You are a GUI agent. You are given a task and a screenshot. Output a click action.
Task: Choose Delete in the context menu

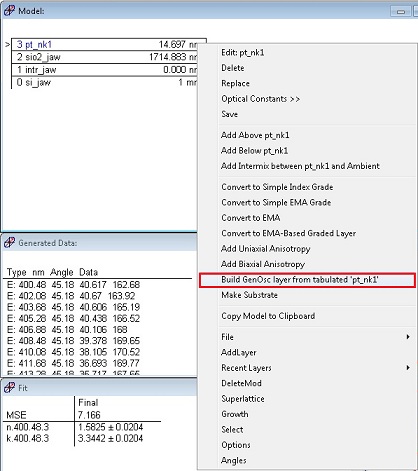[233, 68]
